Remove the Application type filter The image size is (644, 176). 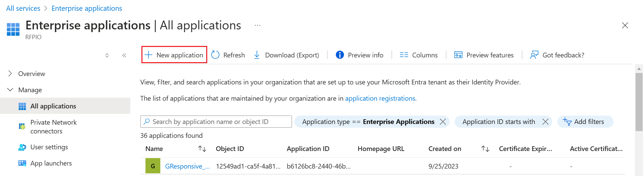(443, 122)
